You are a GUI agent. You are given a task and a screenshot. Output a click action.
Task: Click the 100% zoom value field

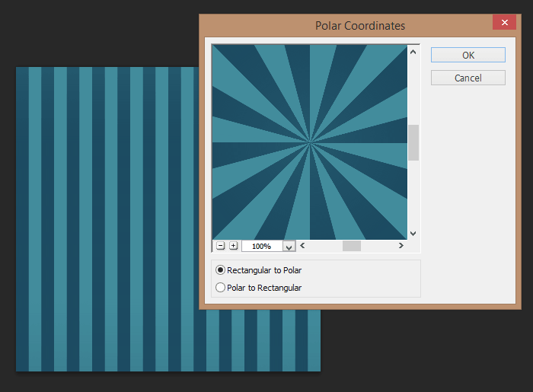click(x=262, y=247)
